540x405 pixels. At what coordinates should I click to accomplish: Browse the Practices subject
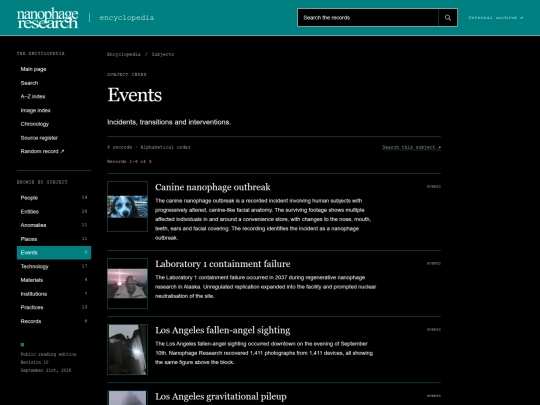pyautogui.click(x=54, y=307)
